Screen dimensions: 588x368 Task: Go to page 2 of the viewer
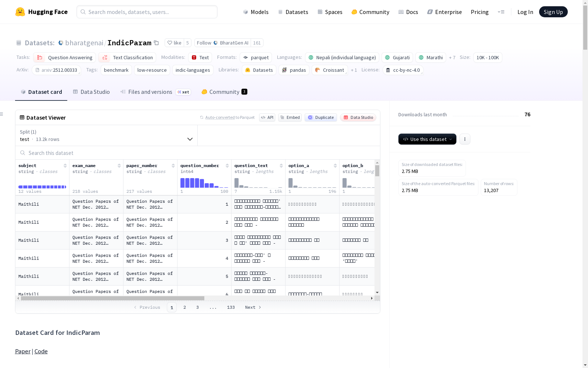(x=184, y=307)
